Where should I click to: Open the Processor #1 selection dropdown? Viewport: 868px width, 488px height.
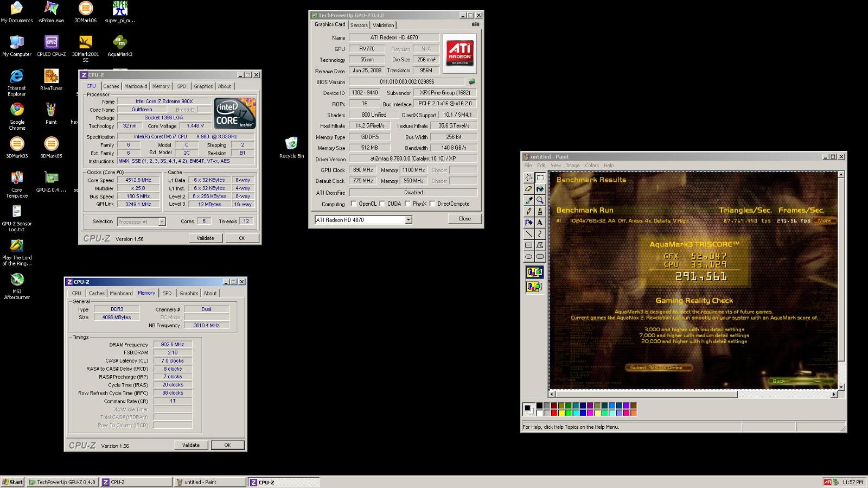tap(162, 221)
